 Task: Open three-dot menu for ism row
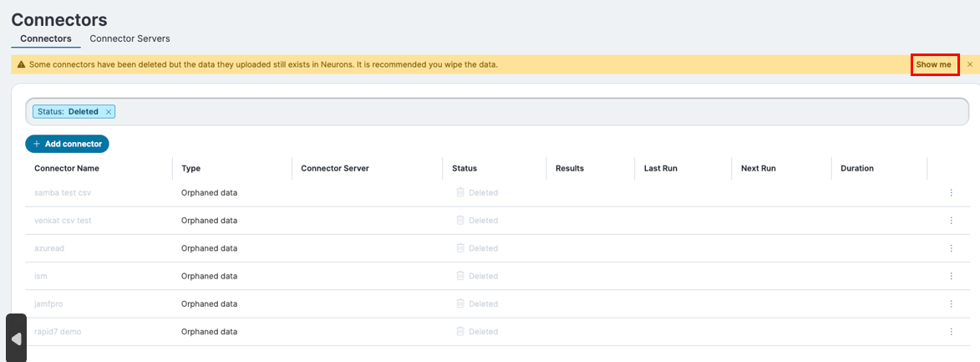pos(951,276)
